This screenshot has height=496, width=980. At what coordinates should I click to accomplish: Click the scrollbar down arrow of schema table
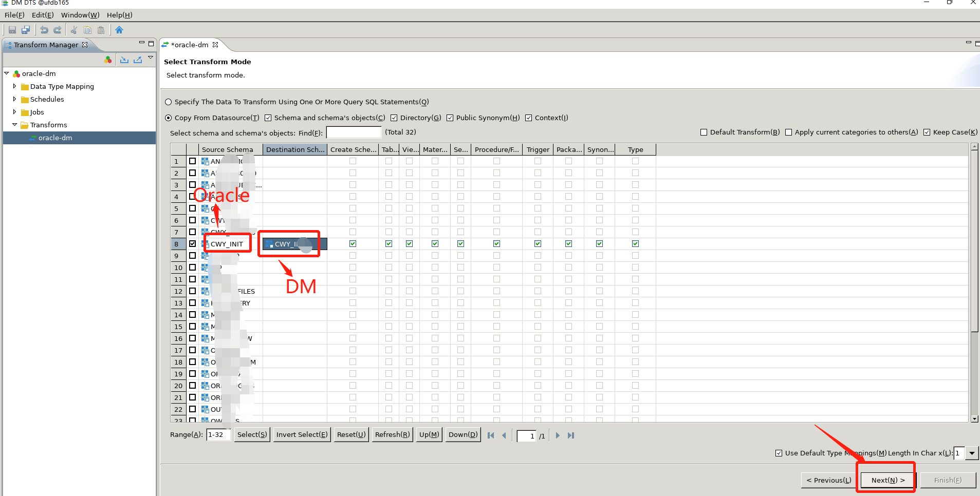[x=974, y=419]
